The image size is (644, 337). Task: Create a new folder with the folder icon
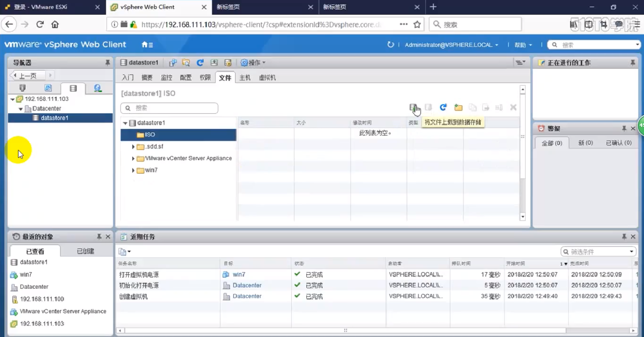tap(458, 107)
